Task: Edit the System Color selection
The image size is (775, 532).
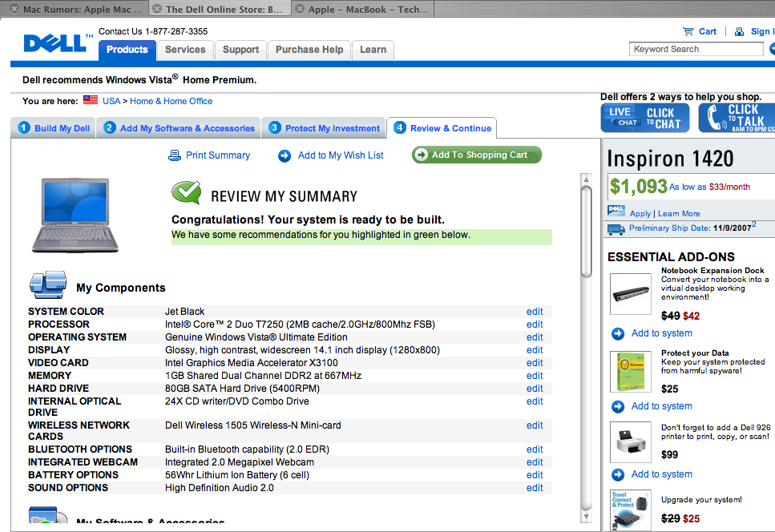Action: (x=535, y=312)
